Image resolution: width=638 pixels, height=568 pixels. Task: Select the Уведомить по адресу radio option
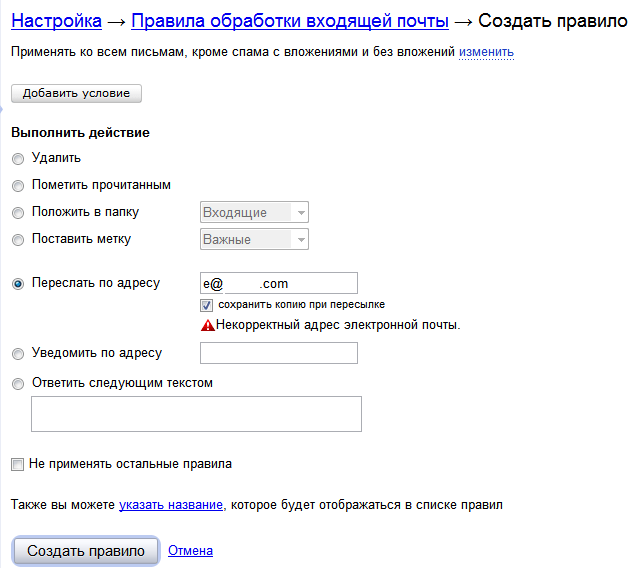point(18,354)
